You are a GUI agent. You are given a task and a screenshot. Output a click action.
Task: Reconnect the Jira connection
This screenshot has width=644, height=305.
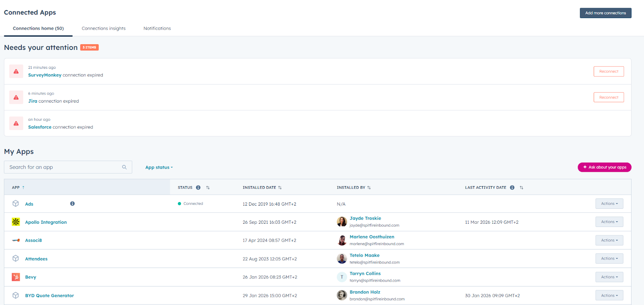pyautogui.click(x=609, y=97)
